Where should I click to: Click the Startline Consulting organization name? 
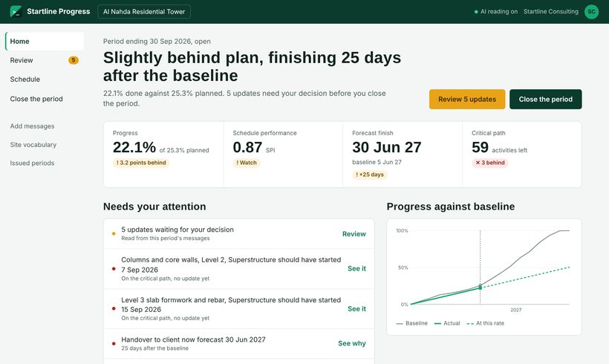click(551, 12)
